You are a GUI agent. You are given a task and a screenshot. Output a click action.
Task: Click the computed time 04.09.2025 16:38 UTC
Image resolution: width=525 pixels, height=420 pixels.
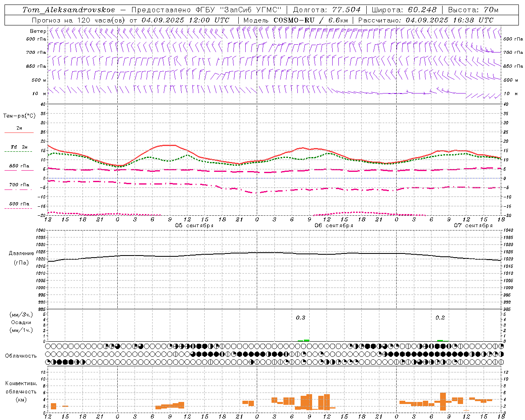[x=450, y=20]
